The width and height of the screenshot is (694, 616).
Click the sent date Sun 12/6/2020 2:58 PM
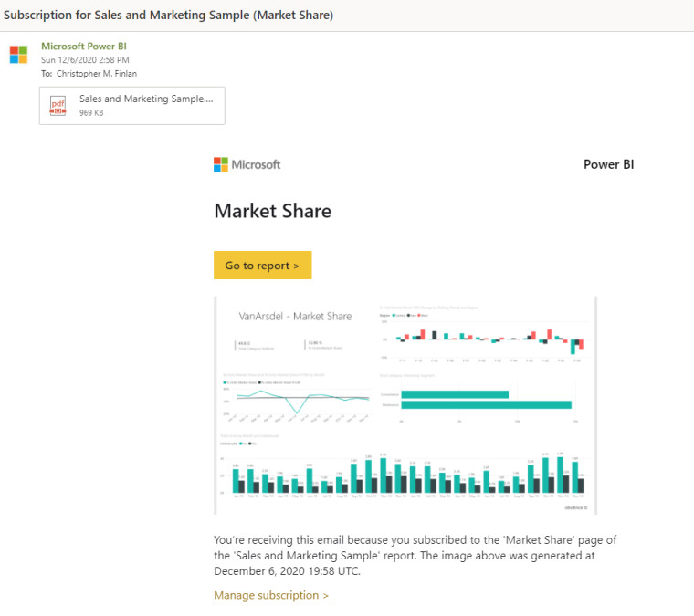pos(85,59)
